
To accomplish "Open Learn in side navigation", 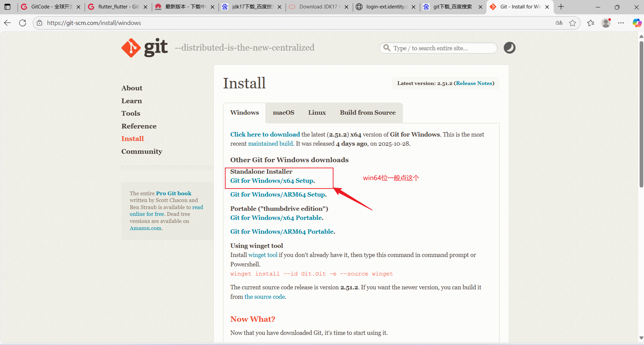I will pyautogui.click(x=131, y=101).
